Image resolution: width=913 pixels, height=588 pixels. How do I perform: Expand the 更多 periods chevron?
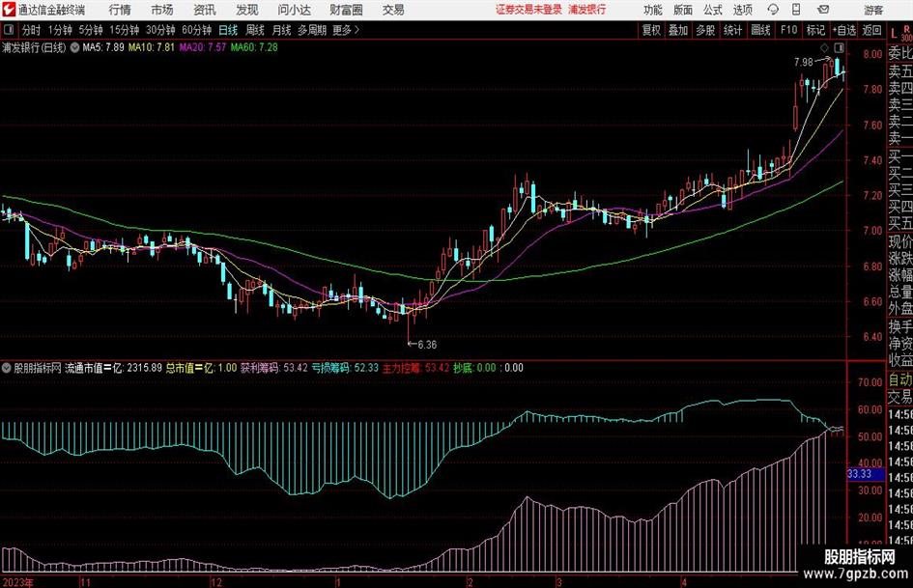(x=357, y=30)
